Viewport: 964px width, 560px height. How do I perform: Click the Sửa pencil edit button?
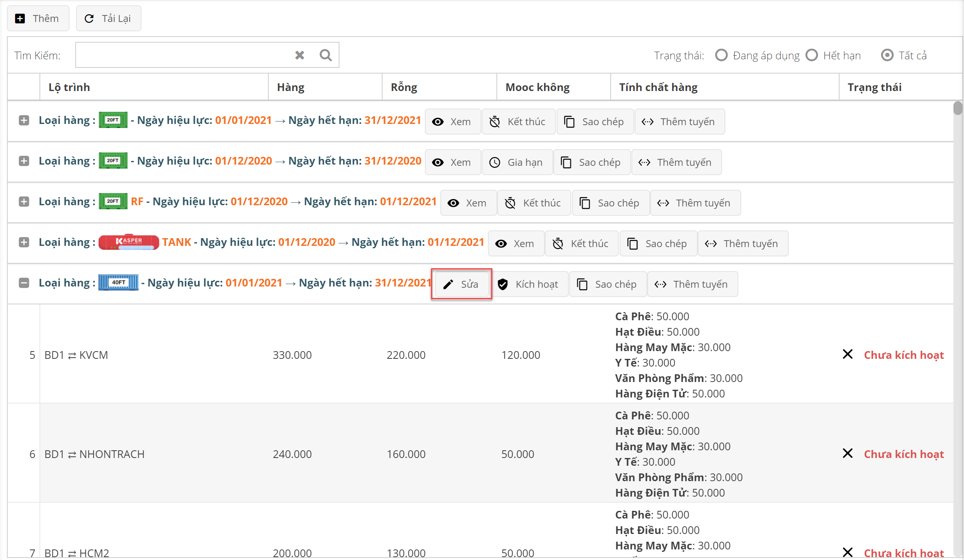(461, 284)
